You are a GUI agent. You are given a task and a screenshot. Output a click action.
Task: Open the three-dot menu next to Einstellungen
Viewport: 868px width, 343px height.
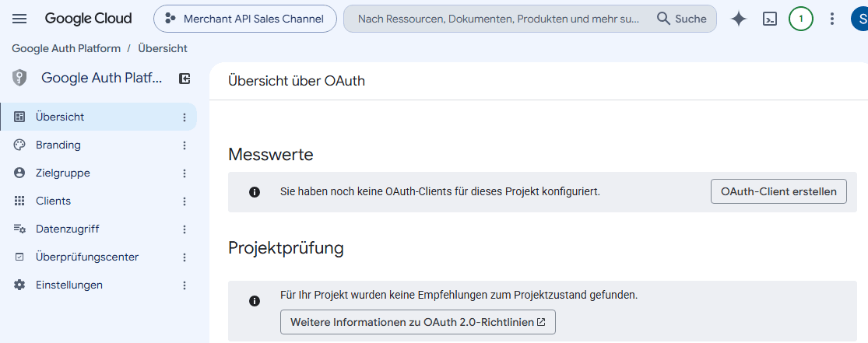pos(184,285)
